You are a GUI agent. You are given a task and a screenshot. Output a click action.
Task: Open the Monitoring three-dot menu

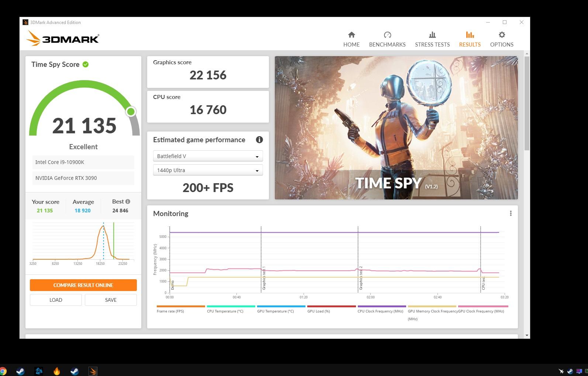click(511, 213)
